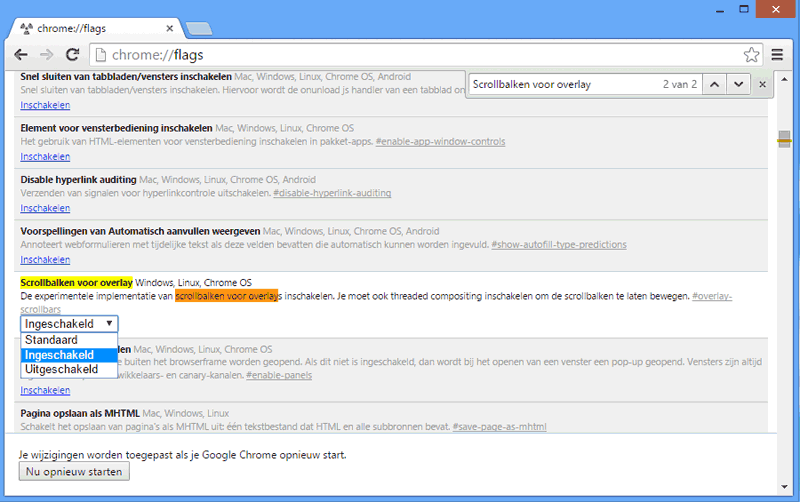Minimize the Chrome window

pyautogui.click(x=720, y=10)
